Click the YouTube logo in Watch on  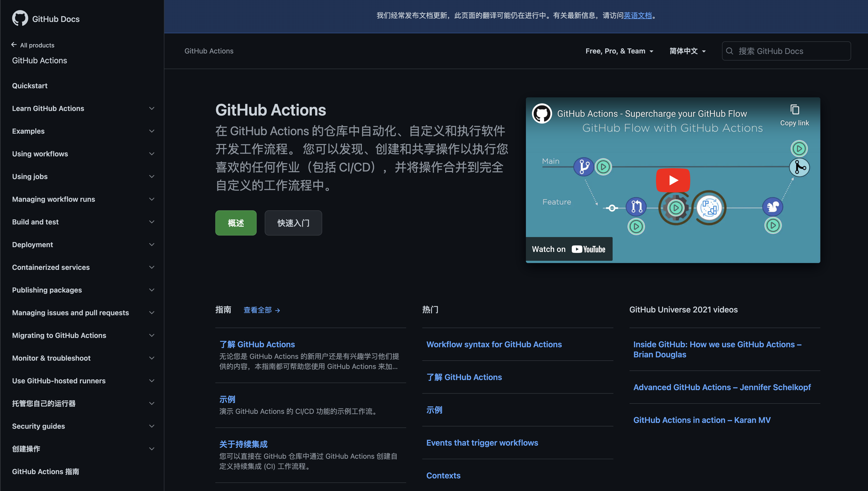pyautogui.click(x=589, y=249)
